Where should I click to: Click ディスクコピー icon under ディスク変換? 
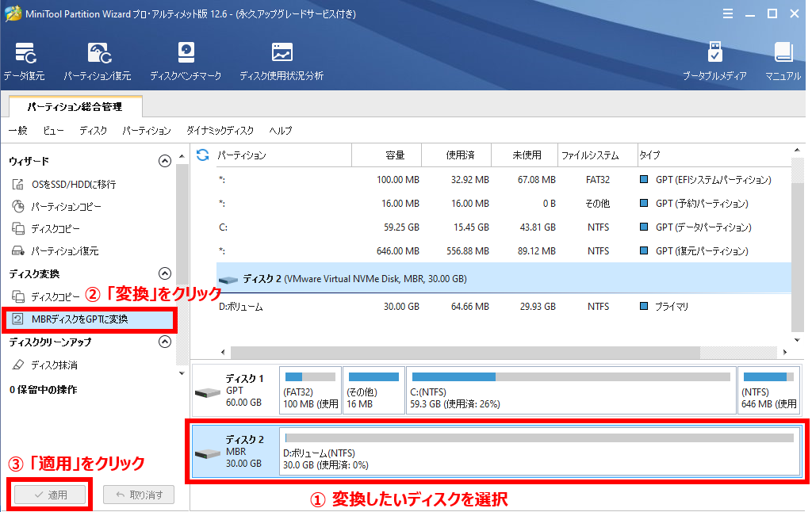pos(18,296)
